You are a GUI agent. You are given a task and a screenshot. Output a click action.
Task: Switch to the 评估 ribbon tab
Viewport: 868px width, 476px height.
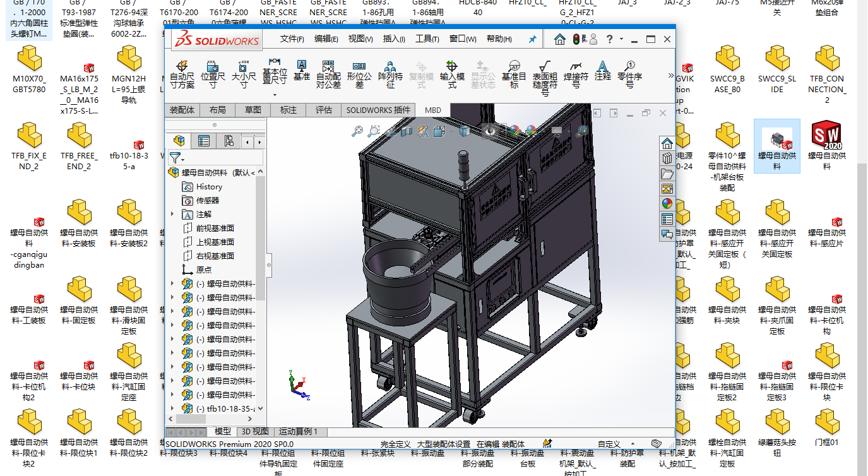tap(323, 110)
